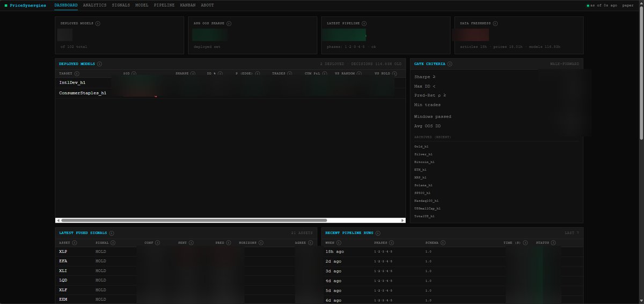Open info icon beside Pred column

(x=229, y=243)
